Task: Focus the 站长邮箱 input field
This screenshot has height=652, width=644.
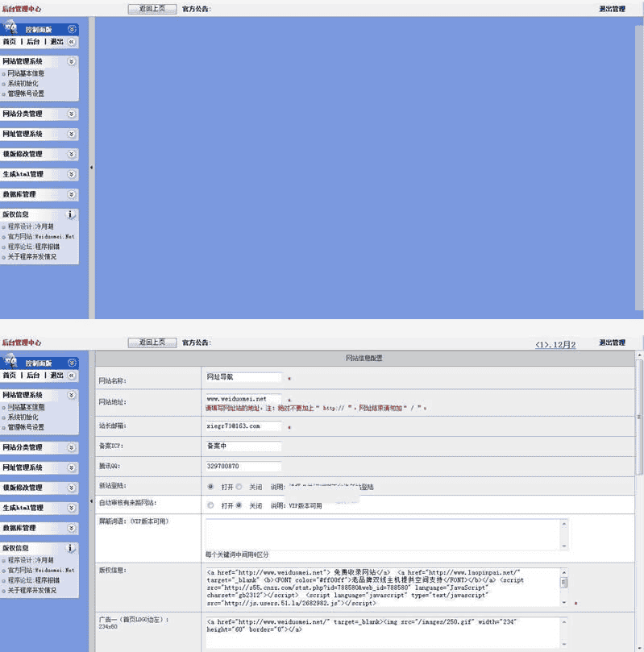Action: (243, 426)
